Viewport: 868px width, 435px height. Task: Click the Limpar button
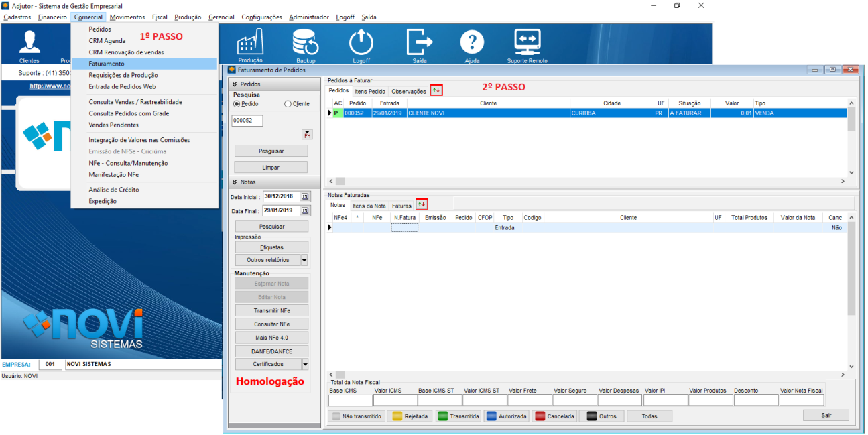click(271, 168)
